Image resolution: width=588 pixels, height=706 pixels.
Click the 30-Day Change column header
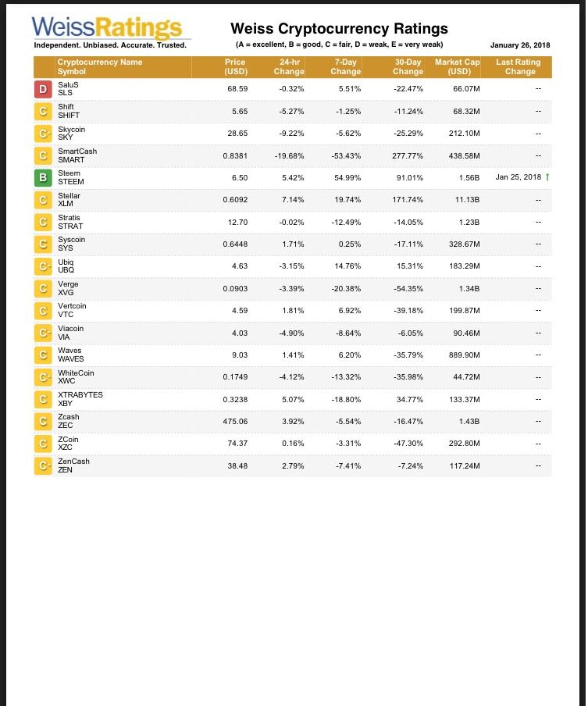[408, 66]
